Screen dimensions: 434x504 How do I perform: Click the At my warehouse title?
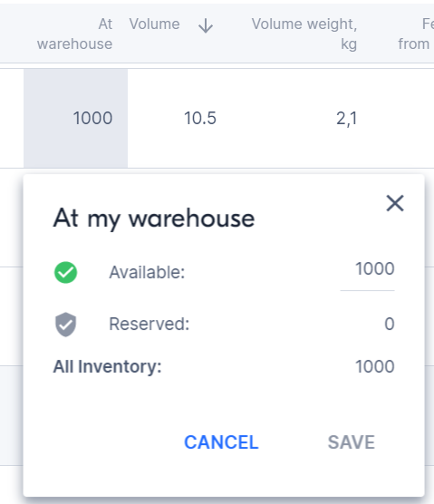[154, 218]
